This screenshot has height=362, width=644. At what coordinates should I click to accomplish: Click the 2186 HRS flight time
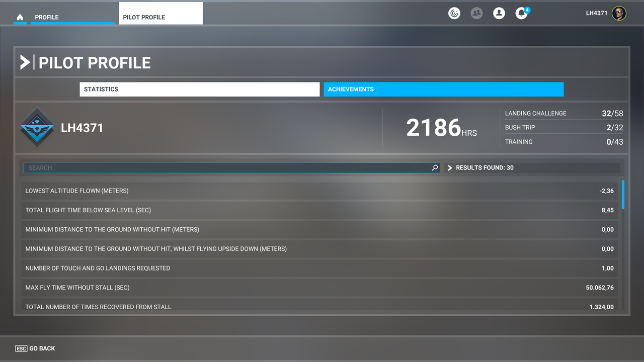441,128
